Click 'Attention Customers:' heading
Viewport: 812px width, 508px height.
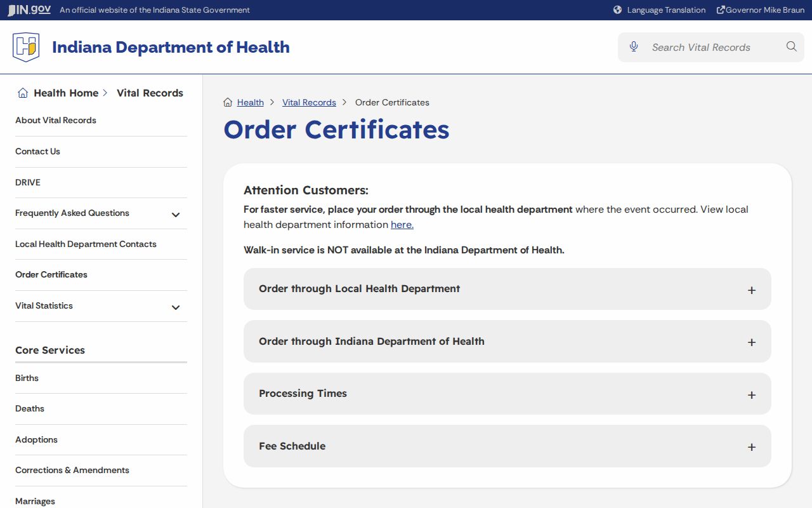click(x=306, y=190)
